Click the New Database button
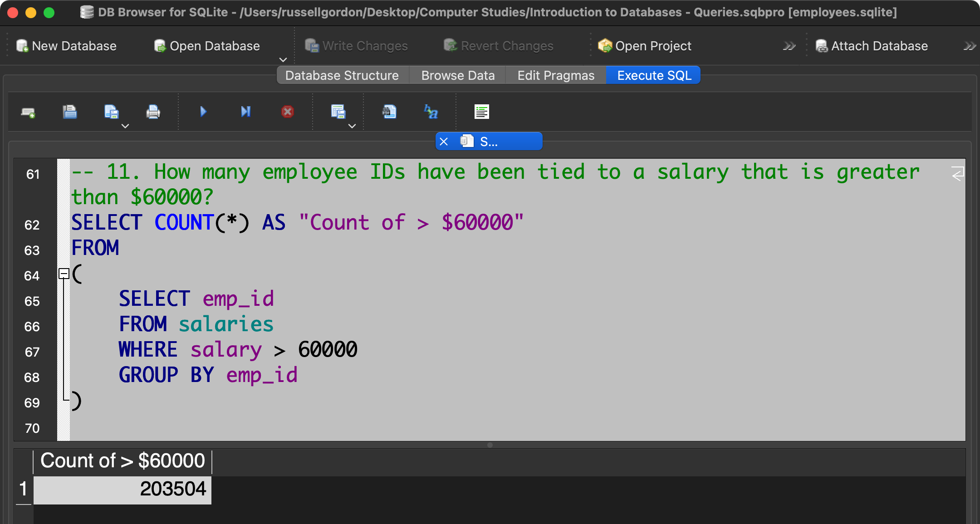This screenshot has width=980, height=524. point(66,46)
